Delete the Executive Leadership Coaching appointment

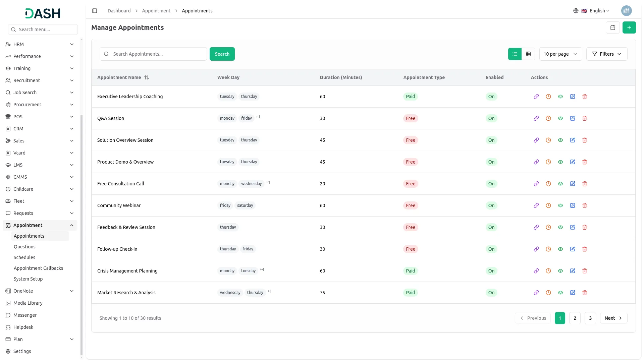click(585, 97)
